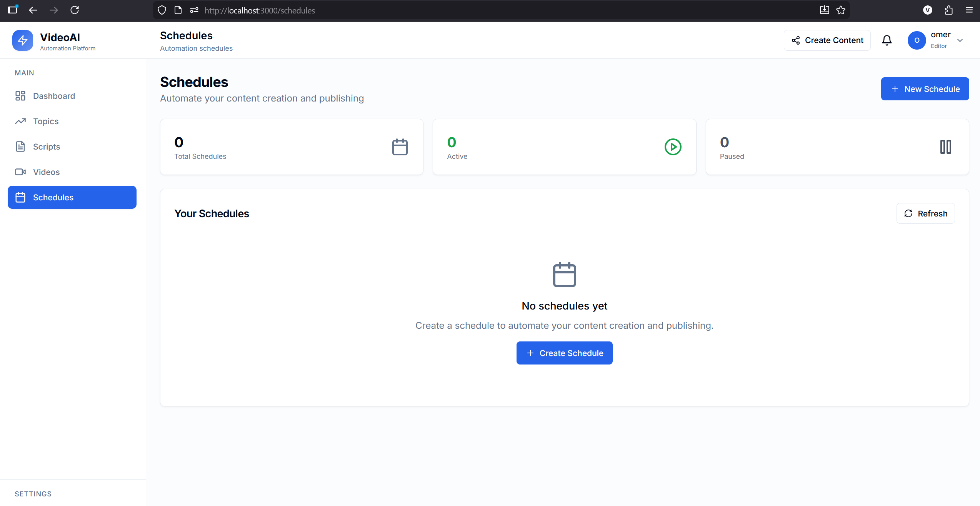Click the 'No schedules yet' heading
Image resolution: width=980 pixels, height=506 pixels.
pos(565,306)
